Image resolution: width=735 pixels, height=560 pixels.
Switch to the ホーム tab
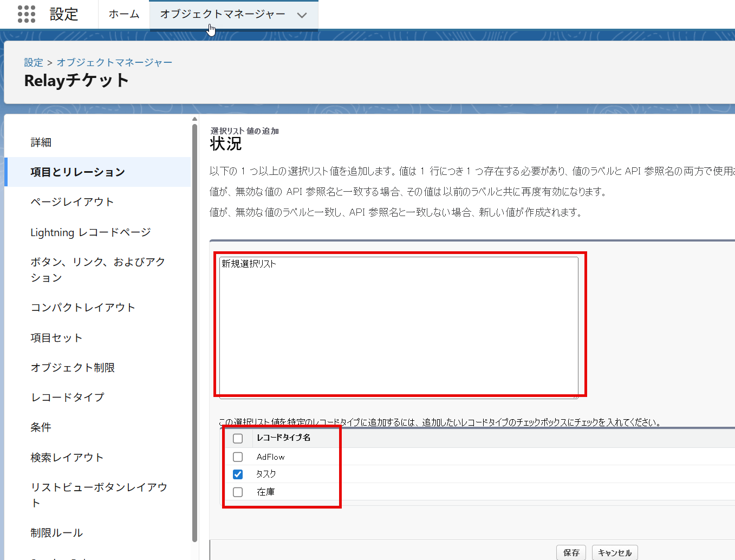coord(124,14)
